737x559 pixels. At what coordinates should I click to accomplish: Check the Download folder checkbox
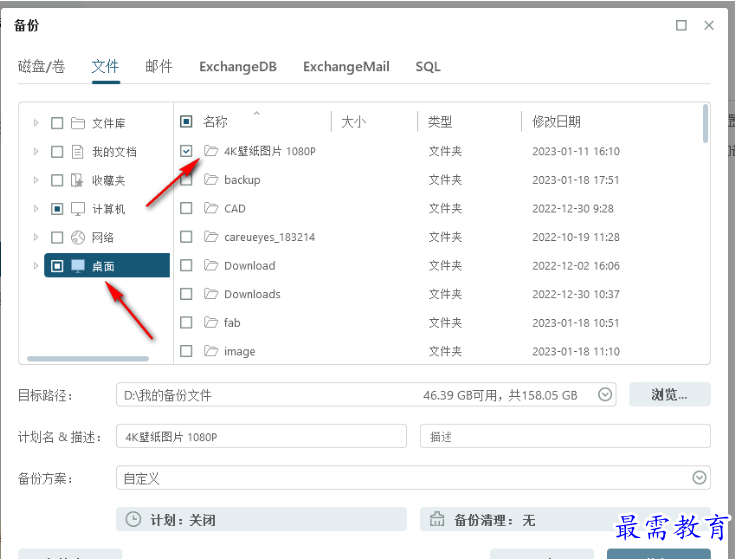point(186,266)
